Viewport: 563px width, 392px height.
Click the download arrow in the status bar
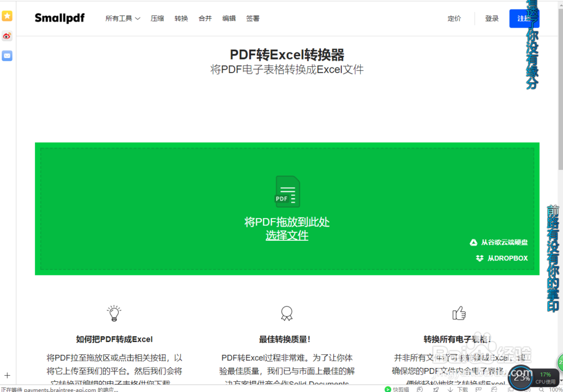450,389
